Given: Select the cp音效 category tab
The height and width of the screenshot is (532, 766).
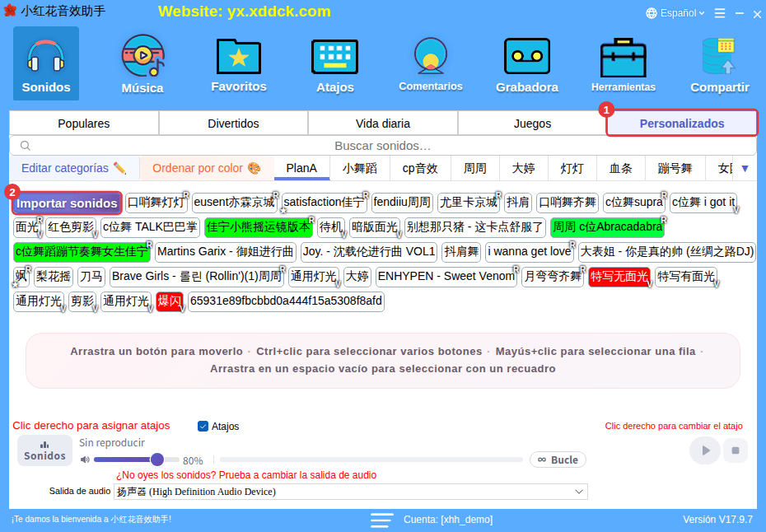Looking at the screenshot, I should (420, 169).
